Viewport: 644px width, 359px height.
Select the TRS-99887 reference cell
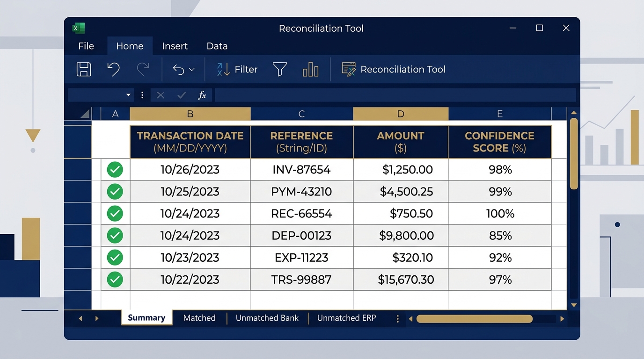point(302,280)
